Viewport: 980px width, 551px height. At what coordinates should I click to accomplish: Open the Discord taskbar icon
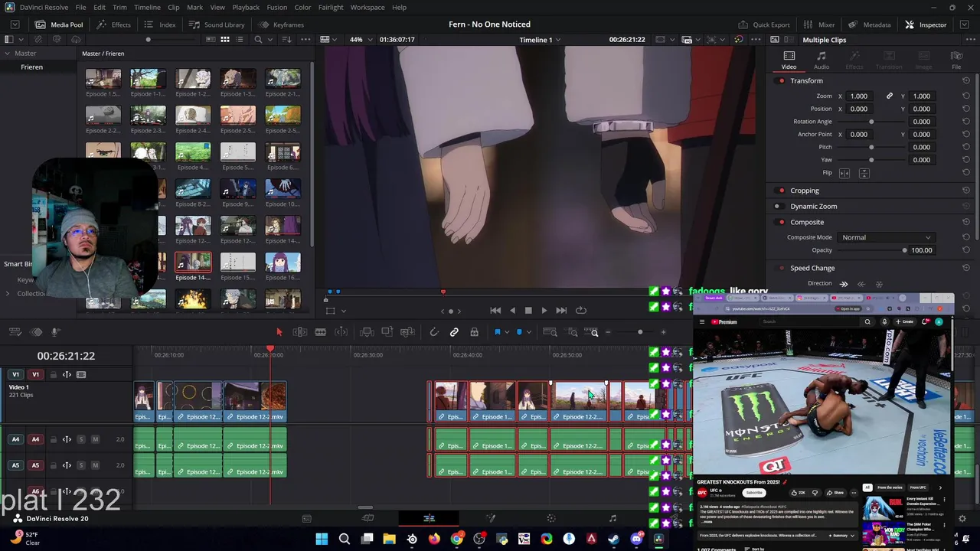[x=636, y=540]
